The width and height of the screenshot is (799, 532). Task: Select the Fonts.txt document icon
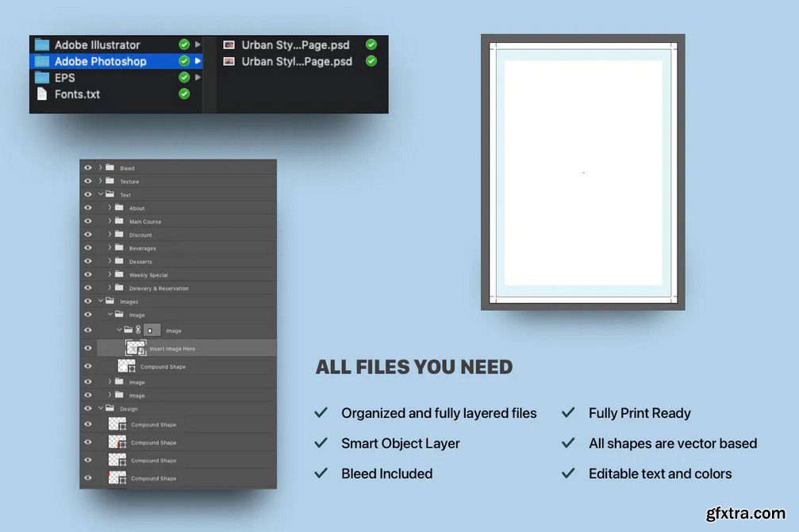pos(41,94)
